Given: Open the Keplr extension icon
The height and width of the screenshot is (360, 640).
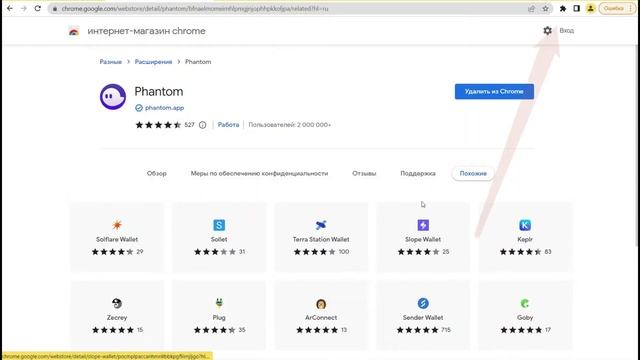Looking at the screenshot, I should [525, 225].
